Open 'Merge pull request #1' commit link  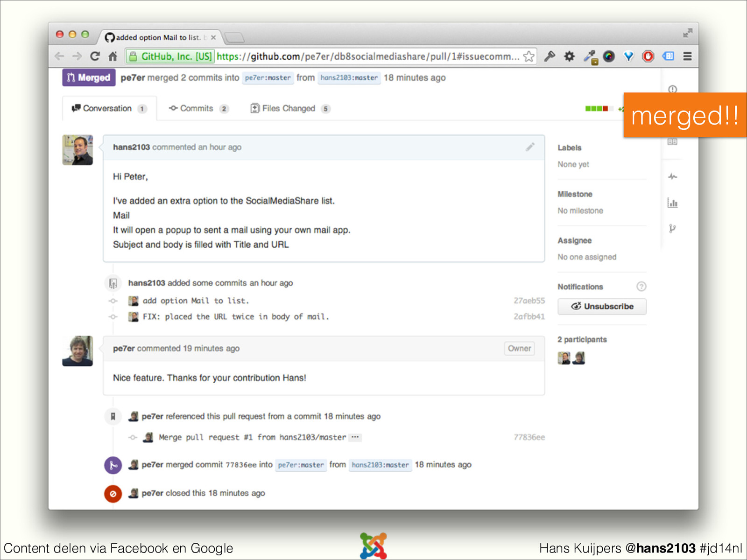pyautogui.click(x=252, y=437)
